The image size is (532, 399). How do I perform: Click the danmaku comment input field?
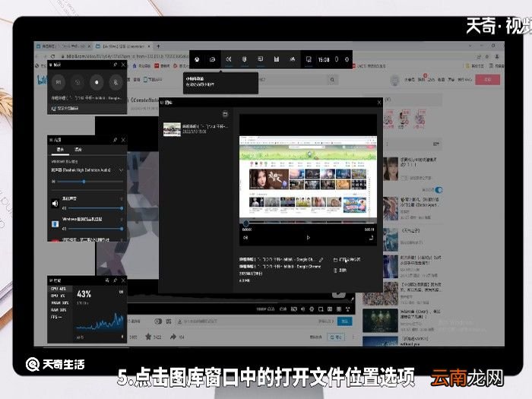[248, 321]
